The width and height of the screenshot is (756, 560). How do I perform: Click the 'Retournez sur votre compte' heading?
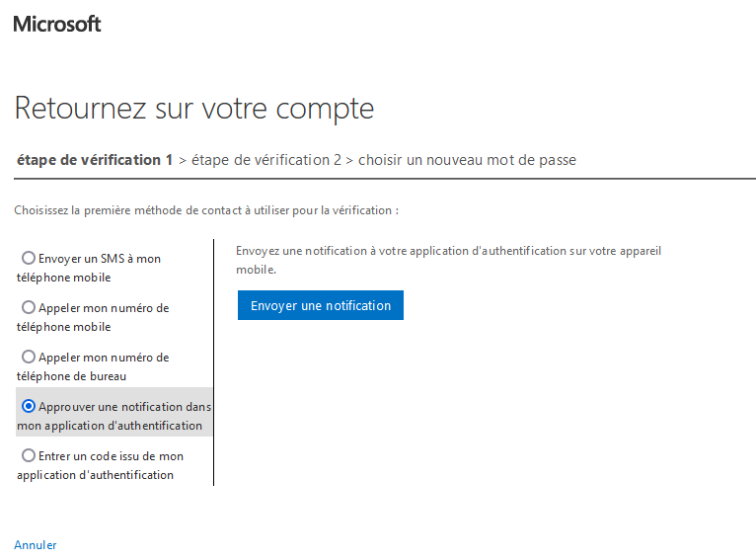194,109
